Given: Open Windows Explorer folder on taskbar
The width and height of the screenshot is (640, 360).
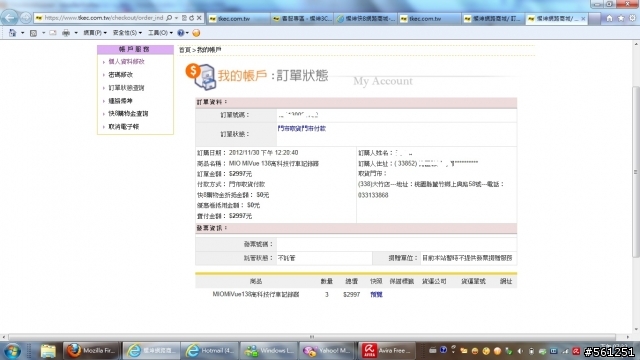Looking at the screenshot, I should 48,351.
